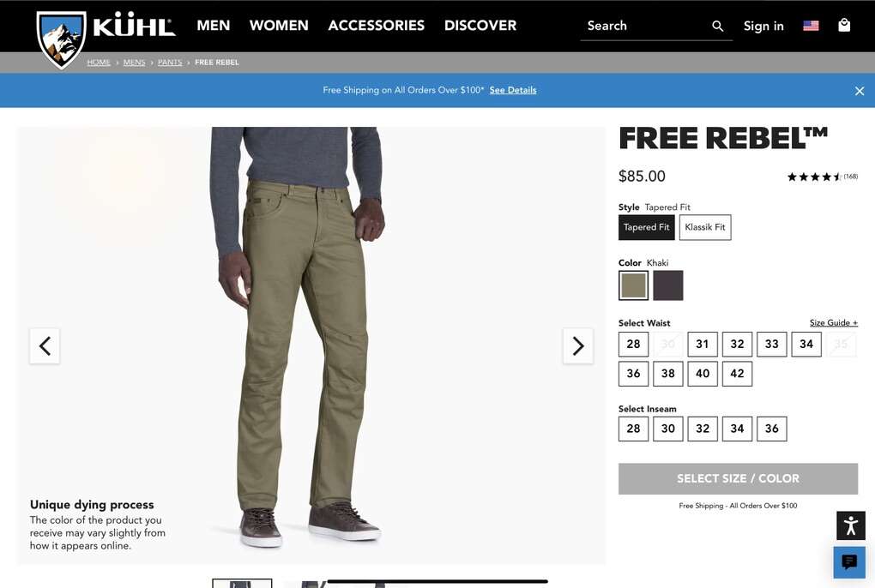Open the accessibility options widget
875x588 pixels.
pyautogui.click(x=850, y=525)
